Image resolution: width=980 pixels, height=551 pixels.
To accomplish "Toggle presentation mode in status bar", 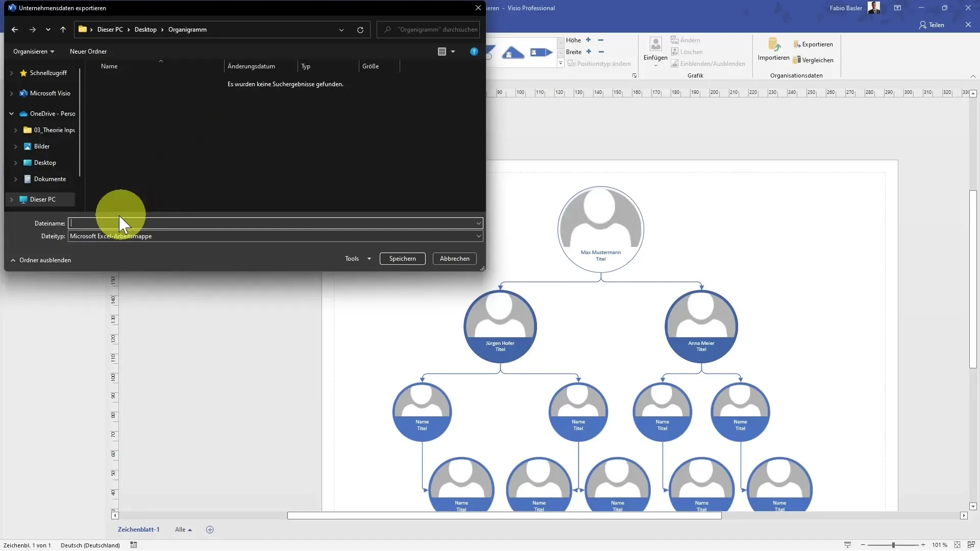I will [x=847, y=545].
